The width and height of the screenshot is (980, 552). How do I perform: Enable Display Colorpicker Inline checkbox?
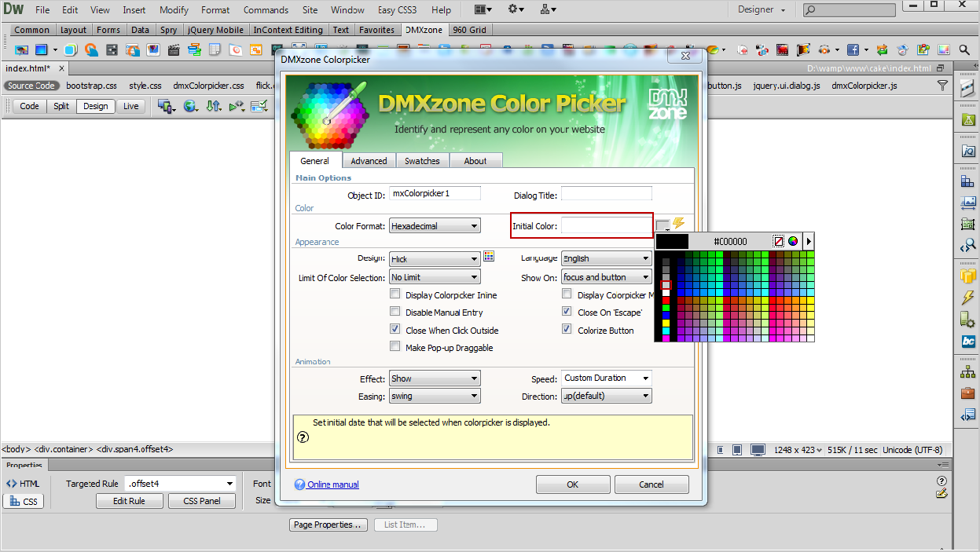(x=395, y=294)
